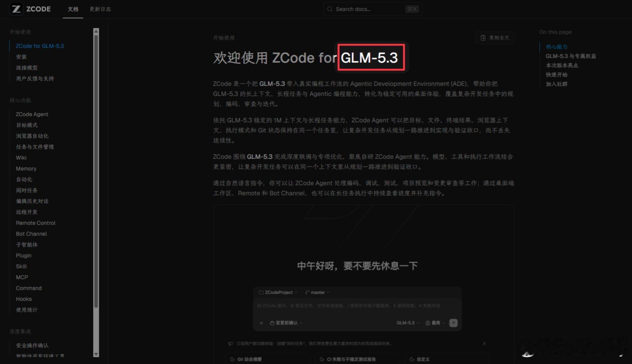Open the Remote Control sidebar page
Screen dimensions: 632x364
click(x=36, y=223)
